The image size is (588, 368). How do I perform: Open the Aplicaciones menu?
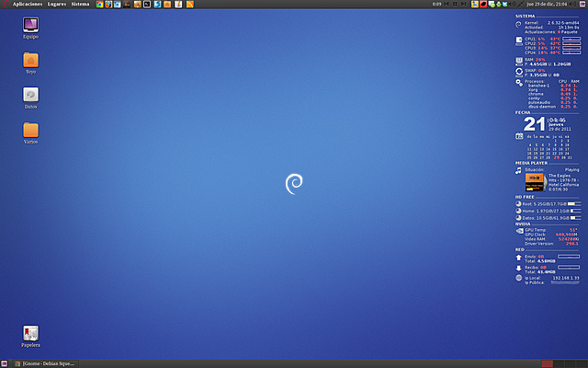tap(28, 4)
